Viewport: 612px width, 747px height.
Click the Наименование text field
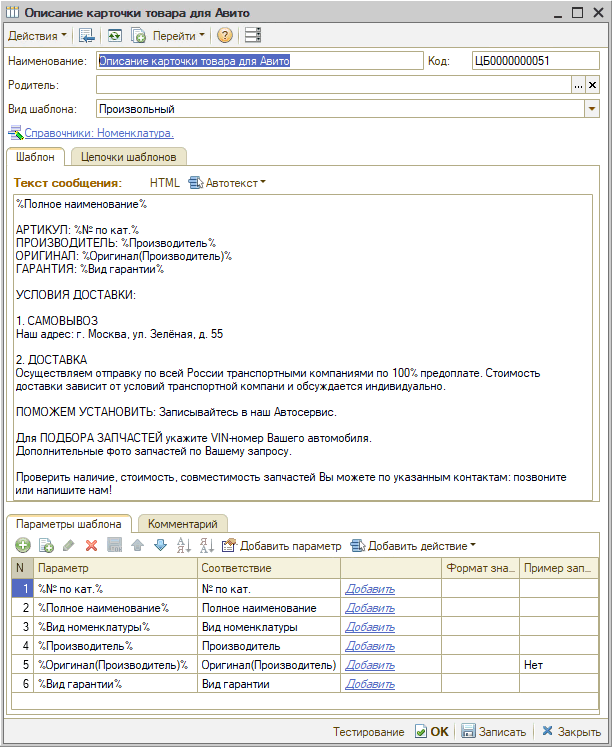260,61
